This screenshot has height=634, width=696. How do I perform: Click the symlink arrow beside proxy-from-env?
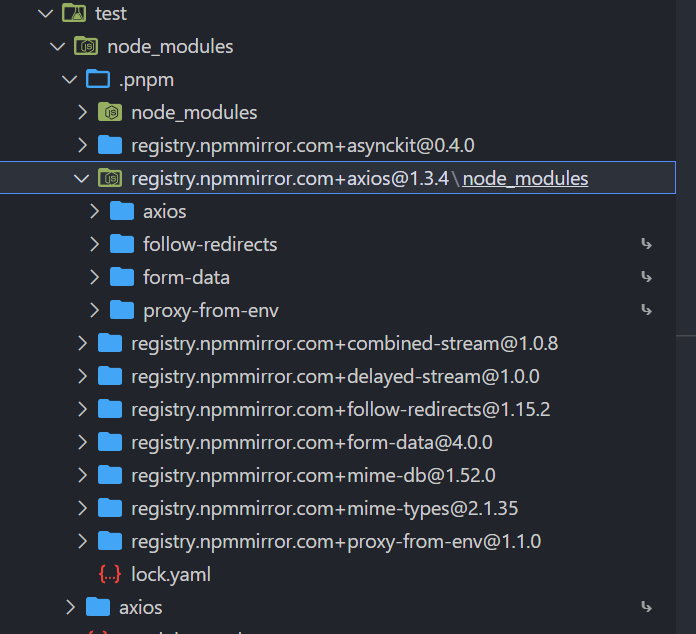point(646,310)
